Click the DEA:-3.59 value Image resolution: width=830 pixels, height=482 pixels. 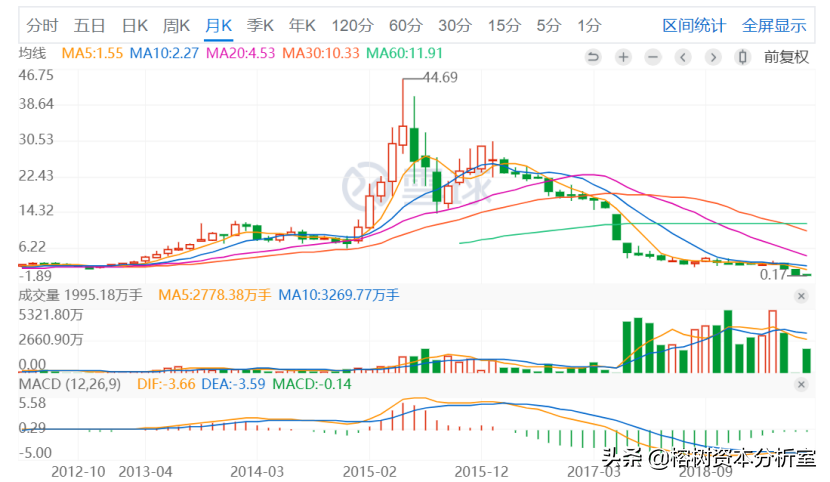[233, 384]
